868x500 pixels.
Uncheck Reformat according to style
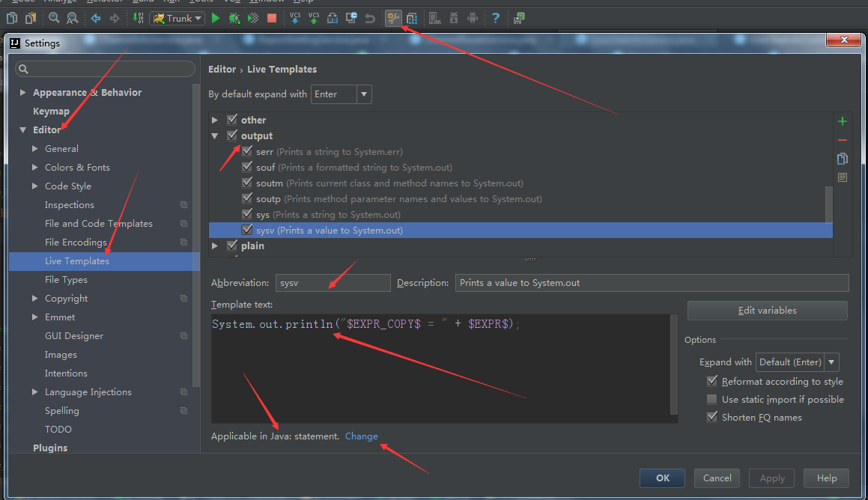pyautogui.click(x=711, y=380)
